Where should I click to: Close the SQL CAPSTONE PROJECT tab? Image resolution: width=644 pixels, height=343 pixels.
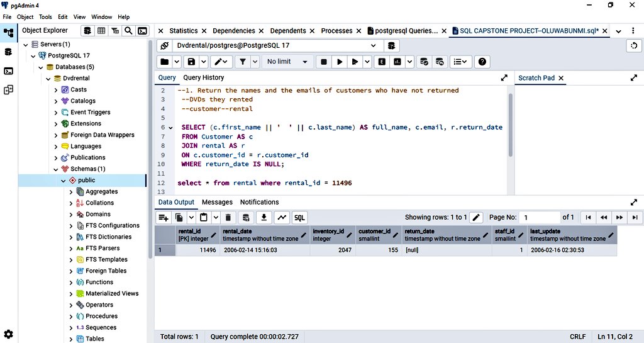coord(604,31)
